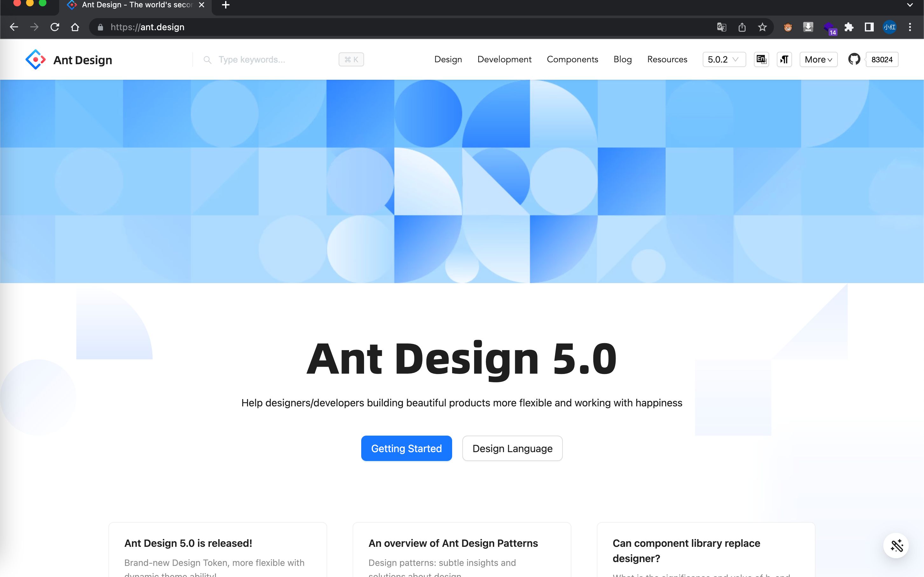Open the Chrome three-dot menu
The height and width of the screenshot is (577, 924).
pos(910,27)
